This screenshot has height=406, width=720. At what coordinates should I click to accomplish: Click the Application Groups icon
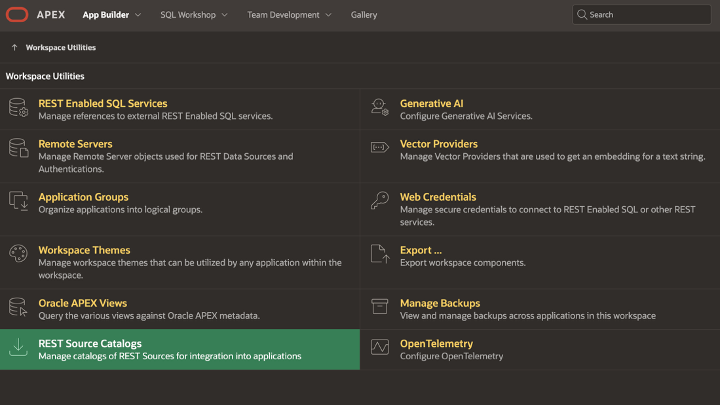tap(19, 202)
